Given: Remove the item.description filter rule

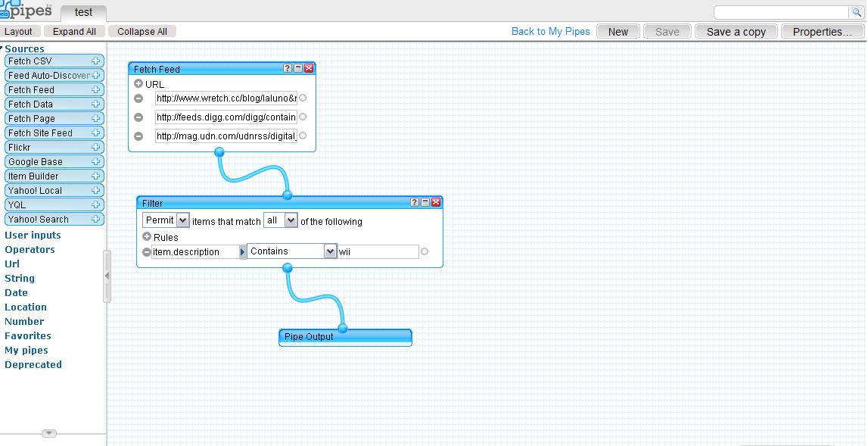Looking at the screenshot, I should [x=147, y=252].
